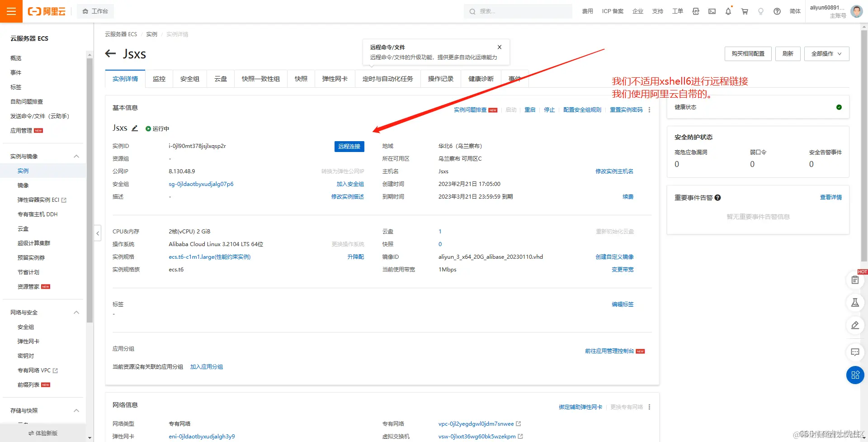Open security group sg-0jldaotbyxudjalg07p6

tap(201, 184)
